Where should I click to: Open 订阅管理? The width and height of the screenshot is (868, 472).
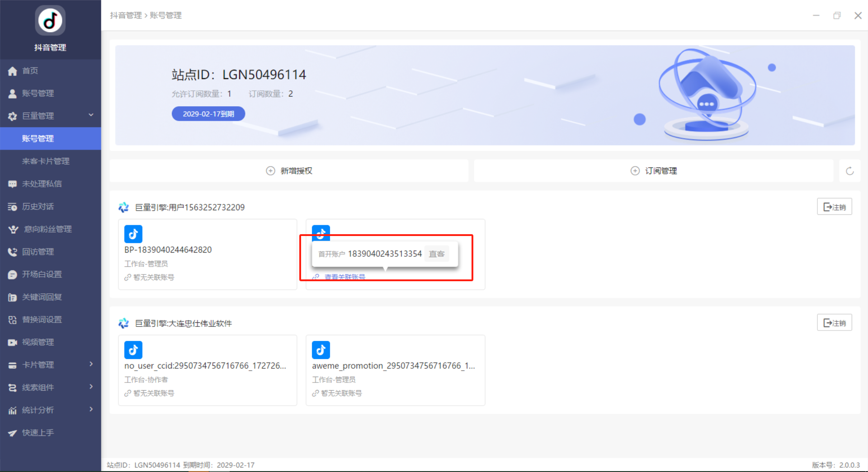[654, 171]
